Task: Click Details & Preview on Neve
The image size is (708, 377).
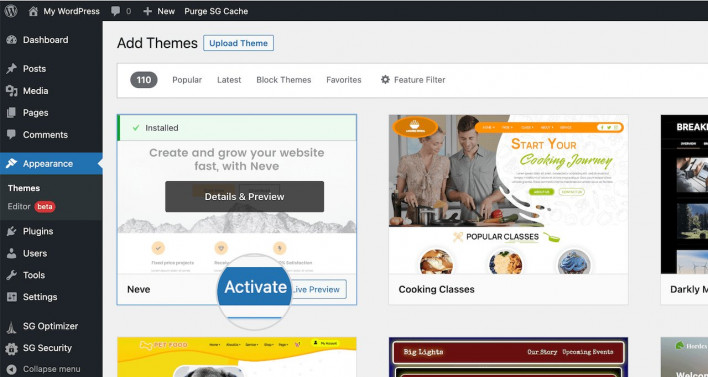Action: coord(244,196)
